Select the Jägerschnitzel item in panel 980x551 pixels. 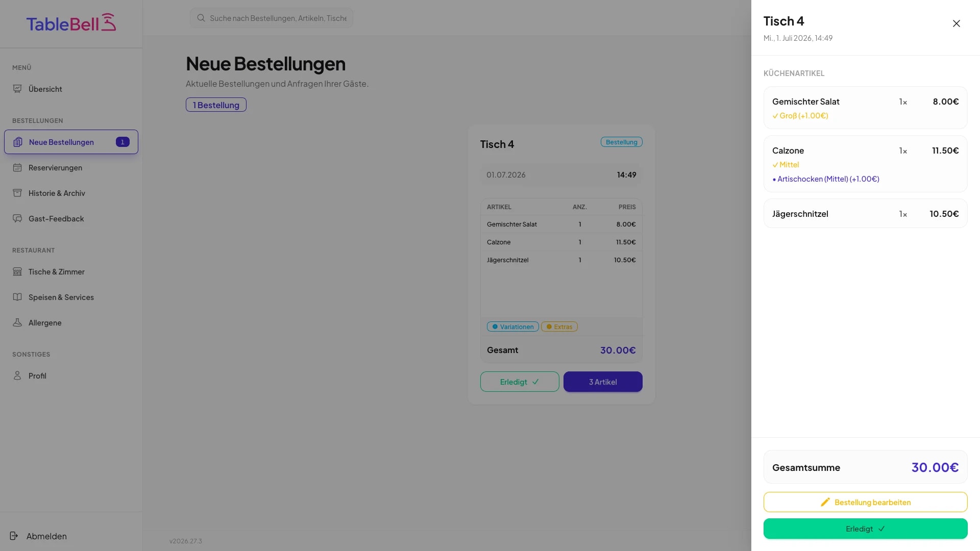865,213
